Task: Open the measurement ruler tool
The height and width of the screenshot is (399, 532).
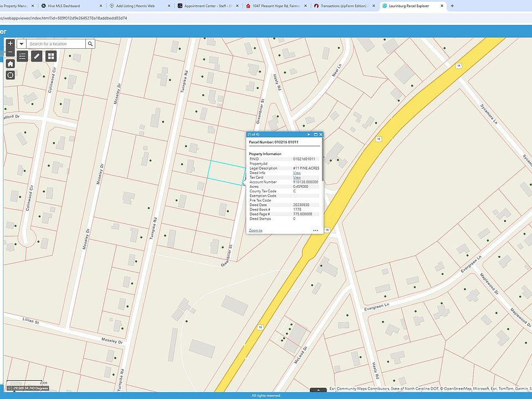Action: [x=37, y=56]
